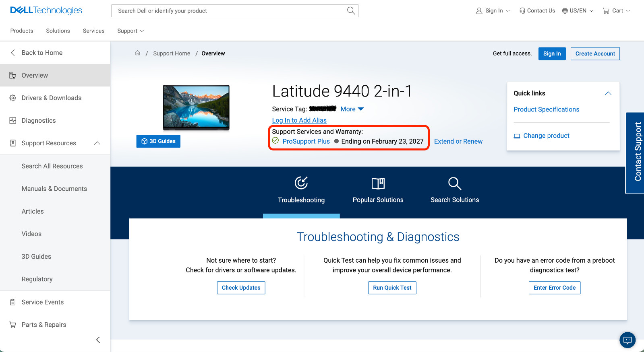Click the Check Updates button

(241, 288)
